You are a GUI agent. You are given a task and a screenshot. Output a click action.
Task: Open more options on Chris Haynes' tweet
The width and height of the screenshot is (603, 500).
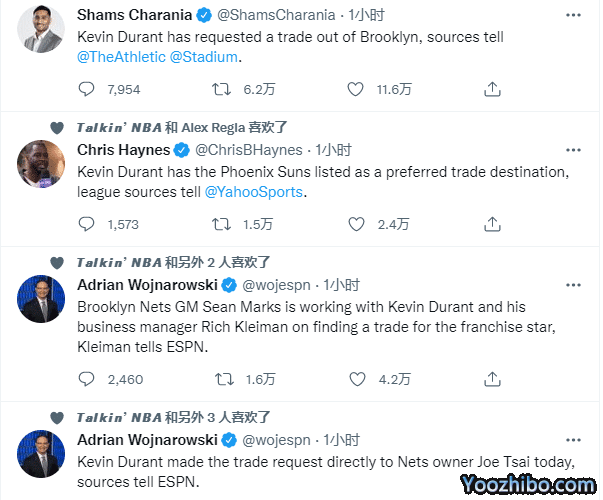pos(573,150)
